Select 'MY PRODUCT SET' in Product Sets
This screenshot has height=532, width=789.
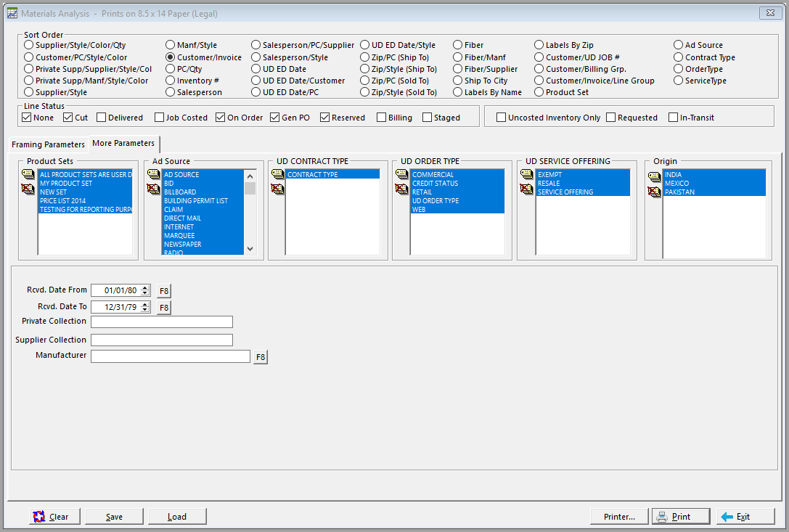click(x=85, y=183)
